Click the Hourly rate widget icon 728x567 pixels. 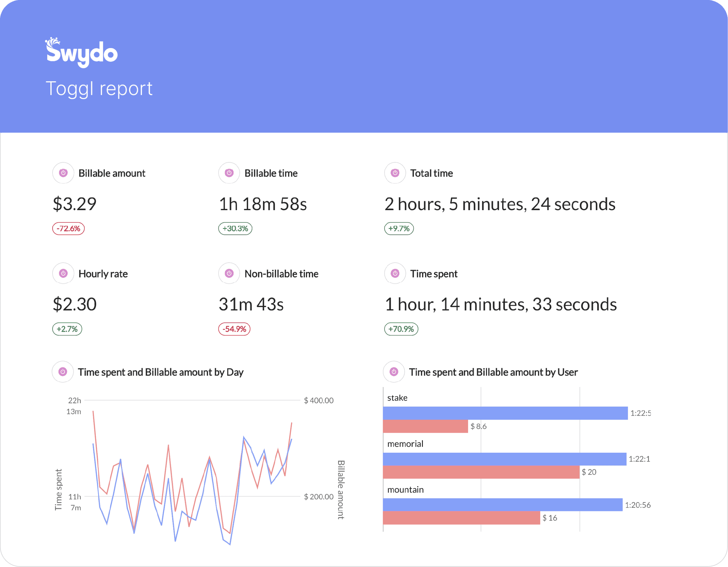(63, 273)
